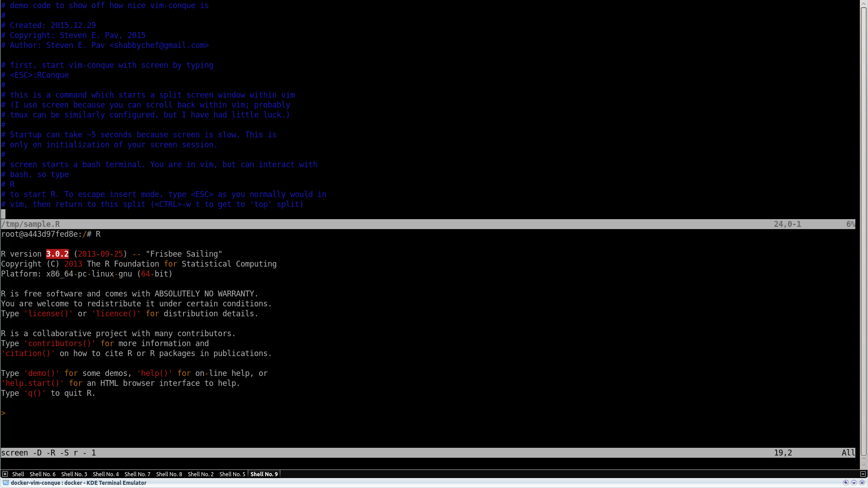Click the /tmp/sample.R status line
Image resolution: width=868 pixels, height=488 pixels.
428,224
